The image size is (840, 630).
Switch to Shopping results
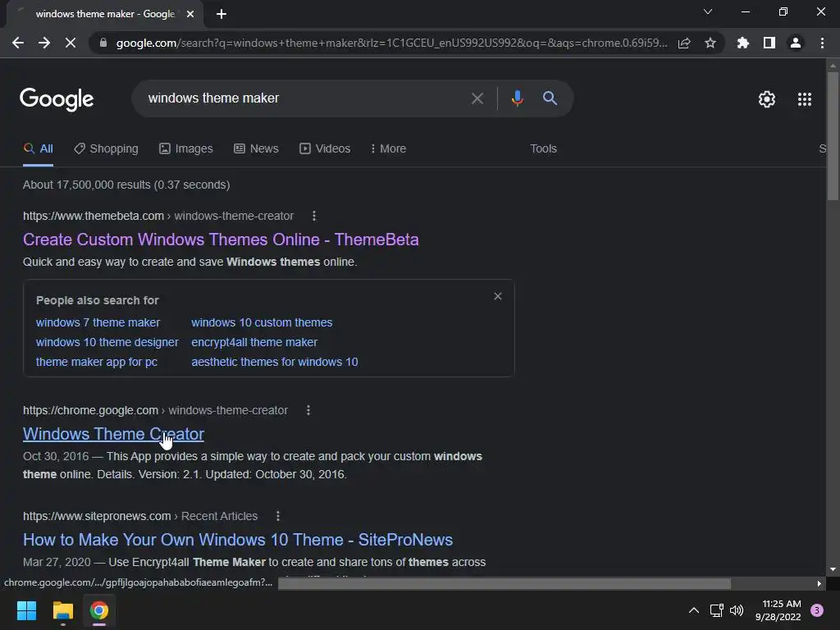pyautogui.click(x=106, y=149)
